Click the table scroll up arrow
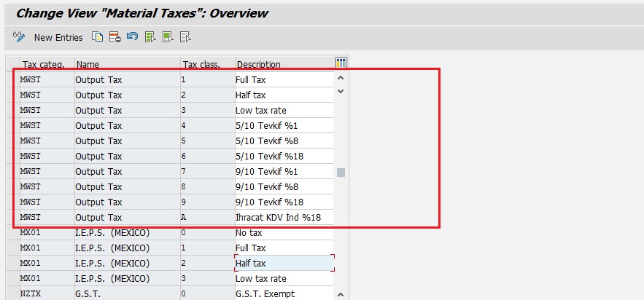This screenshot has width=644, height=300. [341, 78]
